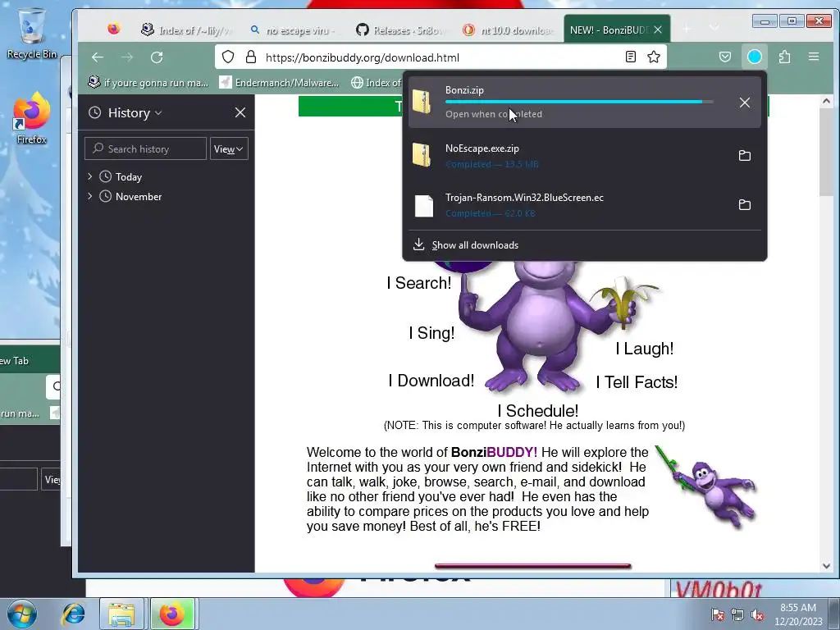The image size is (840, 630).
Task: Switch to the Index of /~lily tab
Action: (x=186, y=30)
